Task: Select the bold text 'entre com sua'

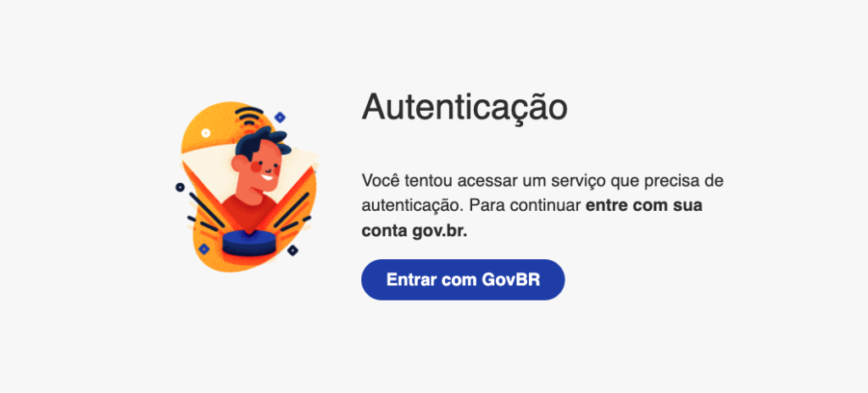Action: coord(644,205)
